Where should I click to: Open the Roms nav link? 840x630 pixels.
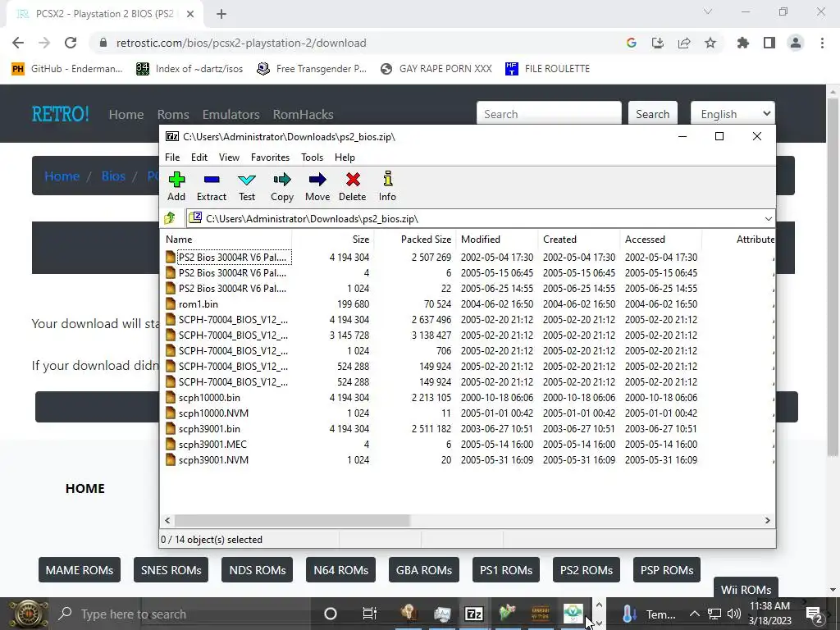tap(173, 114)
